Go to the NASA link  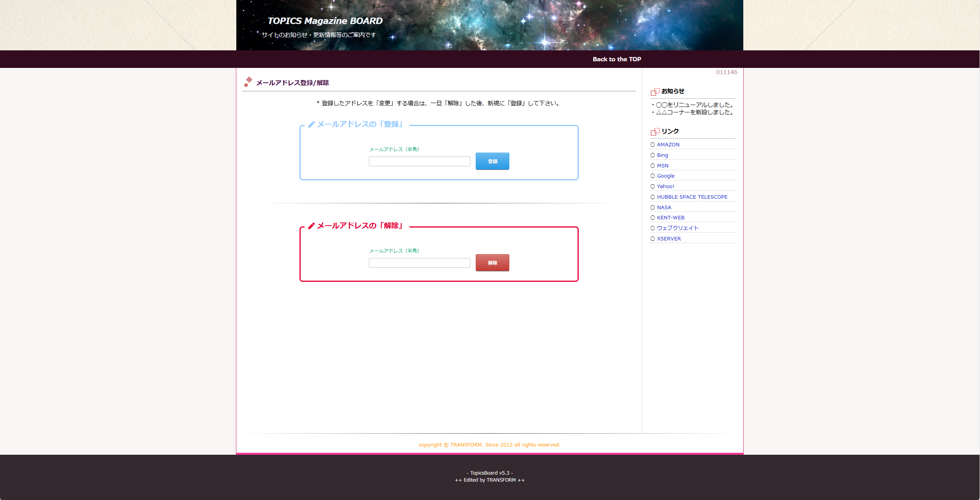664,208
